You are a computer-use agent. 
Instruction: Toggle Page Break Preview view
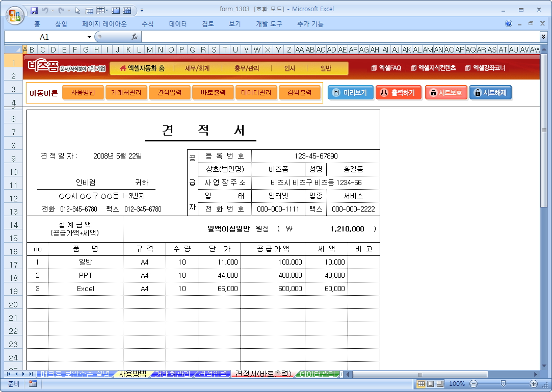pyautogui.click(x=439, y=384)
